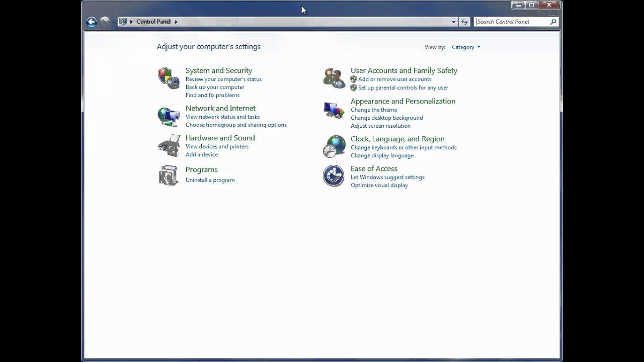Click Find and fix problems
The height and width of the screenshot is (362, 644).
[x=212, y=96]
